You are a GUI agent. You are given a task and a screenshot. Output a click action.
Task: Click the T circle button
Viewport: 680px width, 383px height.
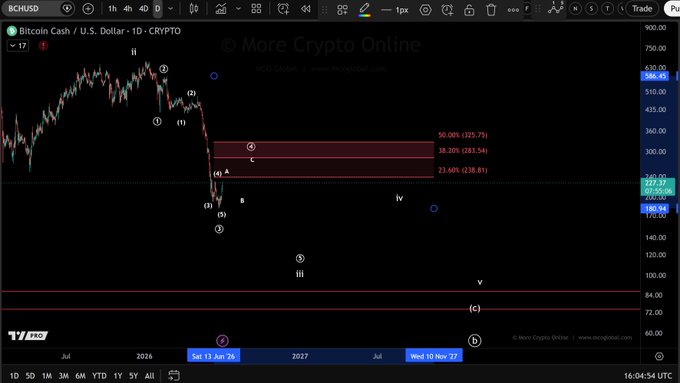tap(607, 8)
